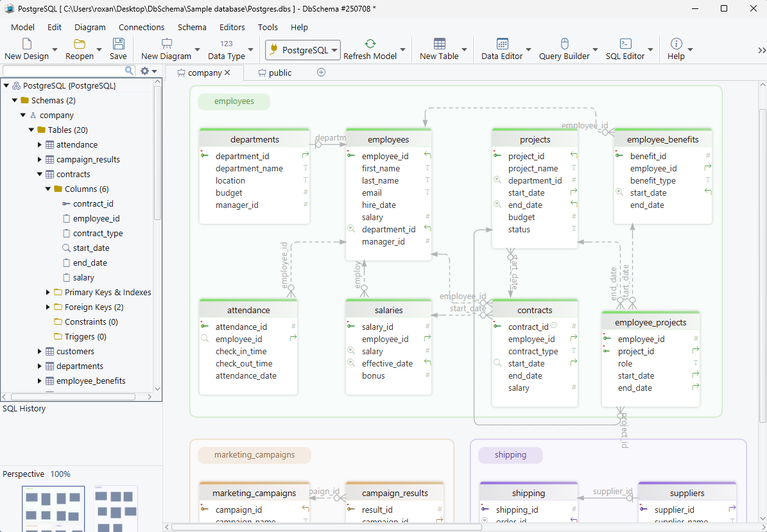
Task: Select employee_benefits table in tree
Action: [90, 381]
